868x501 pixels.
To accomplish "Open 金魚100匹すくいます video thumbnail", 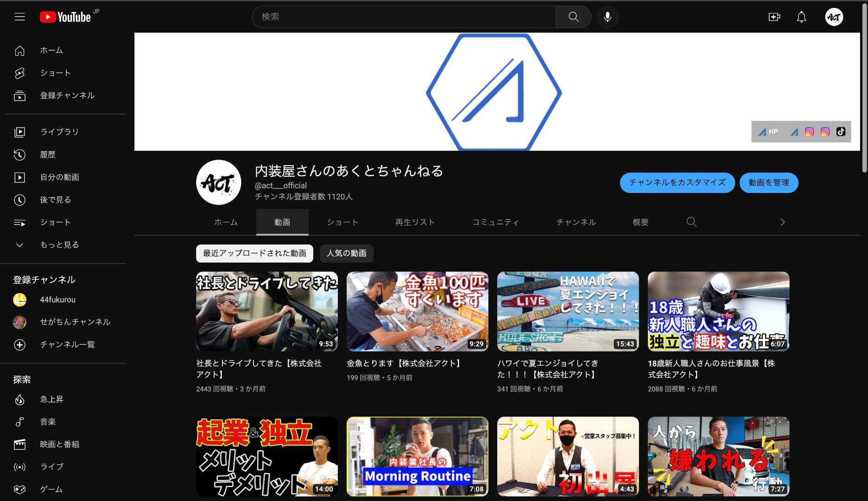I will point(418,311).
